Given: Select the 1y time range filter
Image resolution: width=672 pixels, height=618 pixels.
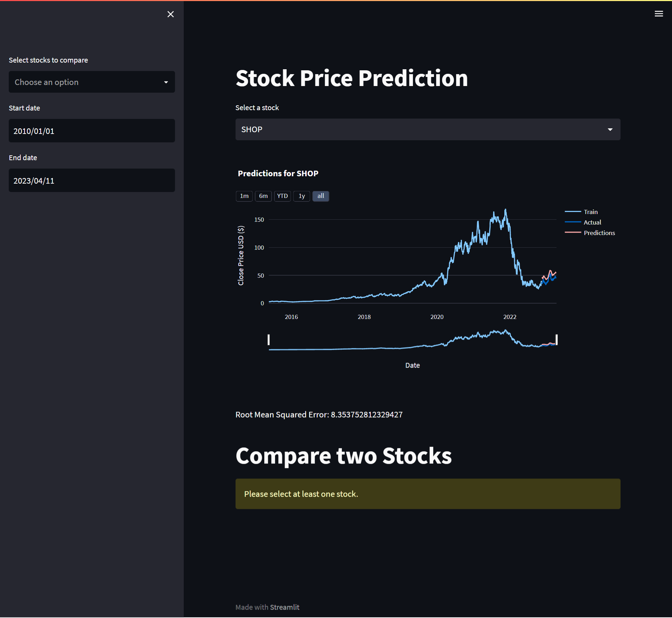Looking at the screenshot, I should pyautogui.click(x=301, y=196).
